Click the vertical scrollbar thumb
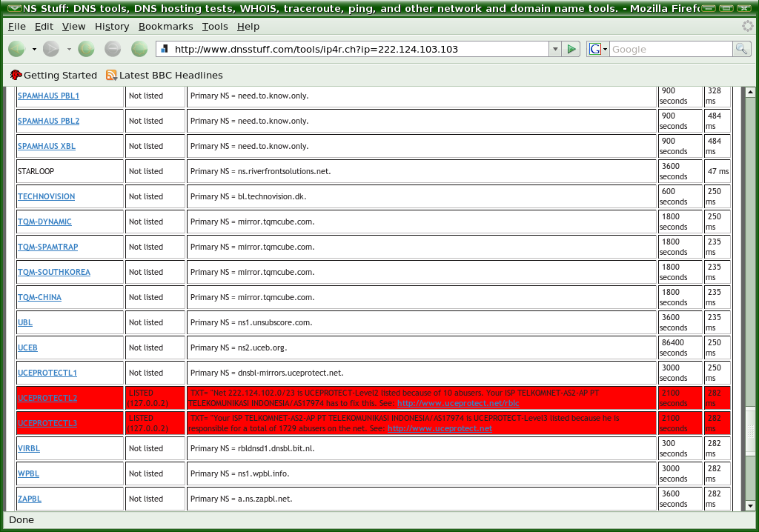The width and height of the screenshot is (759, 532). click(x=750, y=430)
